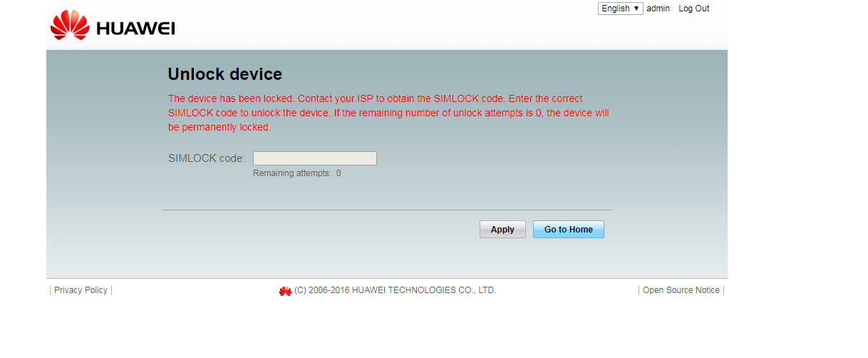Open the Privacy Policy link

pos(81,290)
